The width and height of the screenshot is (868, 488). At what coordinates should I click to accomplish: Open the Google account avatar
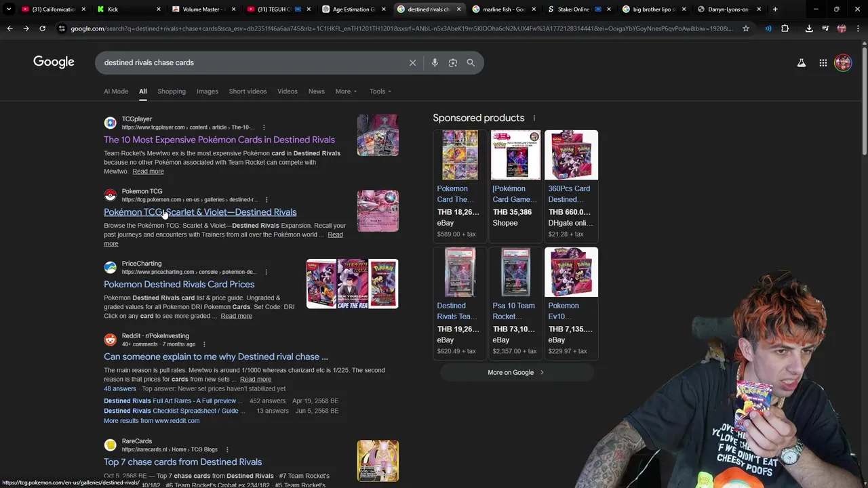(x=843, y=62)
